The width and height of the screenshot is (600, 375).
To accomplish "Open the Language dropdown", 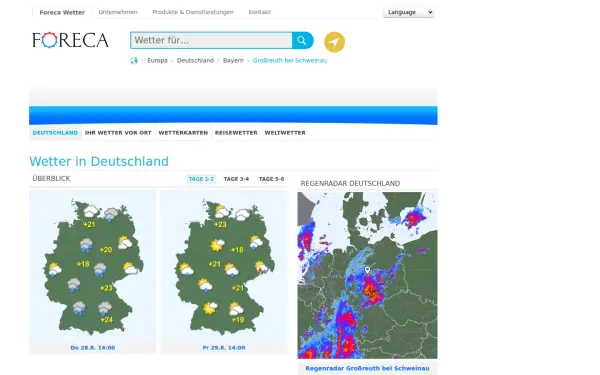I will pyautogui.click(x=408, y=12).
